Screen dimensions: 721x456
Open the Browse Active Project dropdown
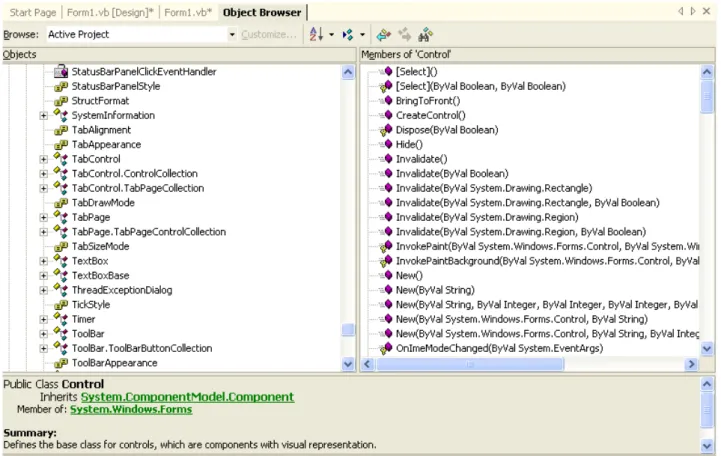(232, 34)
